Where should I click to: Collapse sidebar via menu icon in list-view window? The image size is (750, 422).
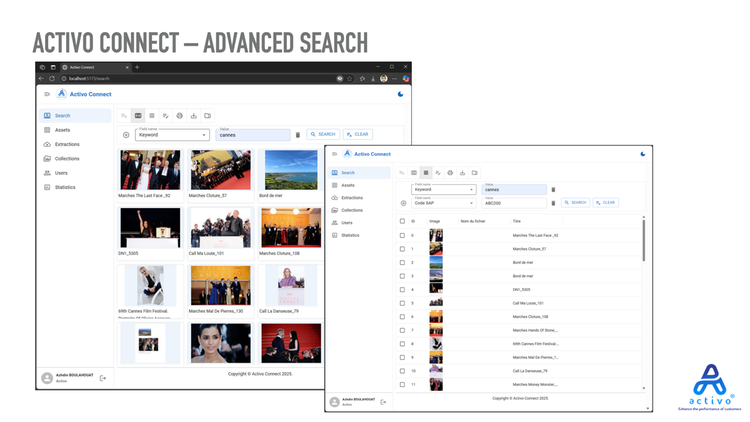pos(334,154)
